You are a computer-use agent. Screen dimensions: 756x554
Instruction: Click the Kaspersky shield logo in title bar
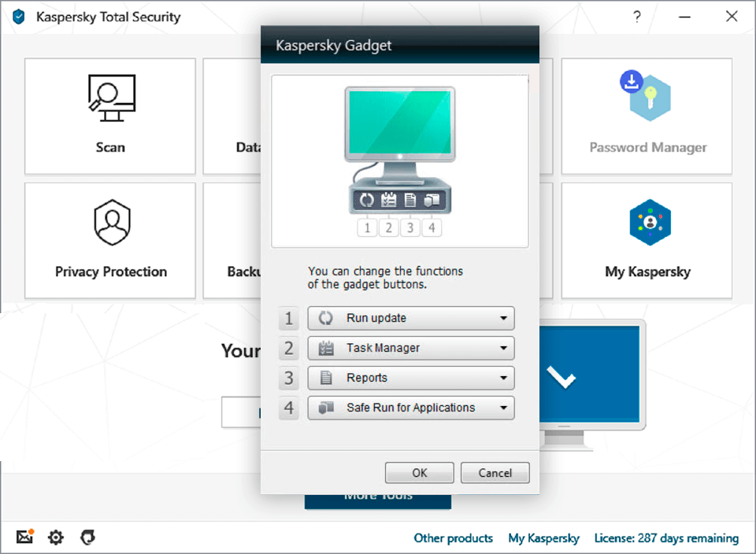tap(19, 17)
